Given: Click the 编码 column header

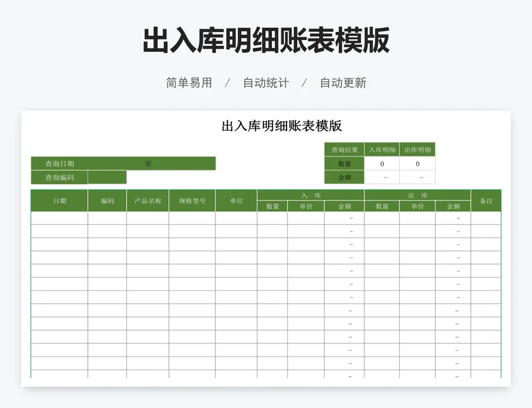Looking at the screenshot, I should click(107, 200).
